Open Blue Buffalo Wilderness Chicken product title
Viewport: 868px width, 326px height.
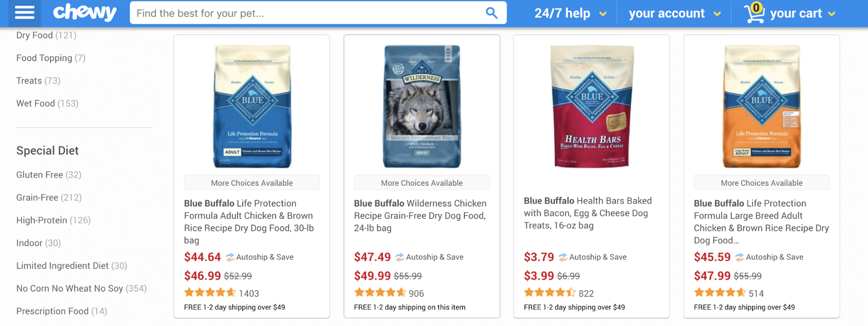[420, 215]
